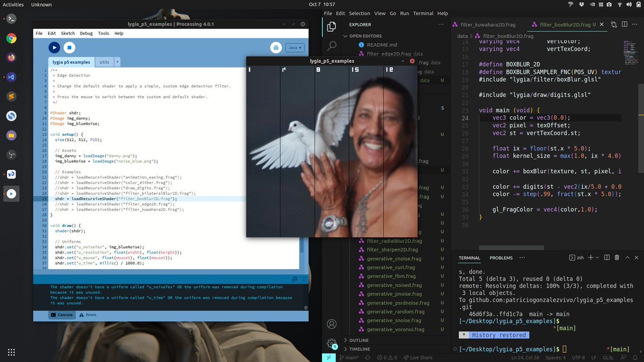Open the Sketch menu in Processing
Screen dimensions: 644x362
(68, 33)
